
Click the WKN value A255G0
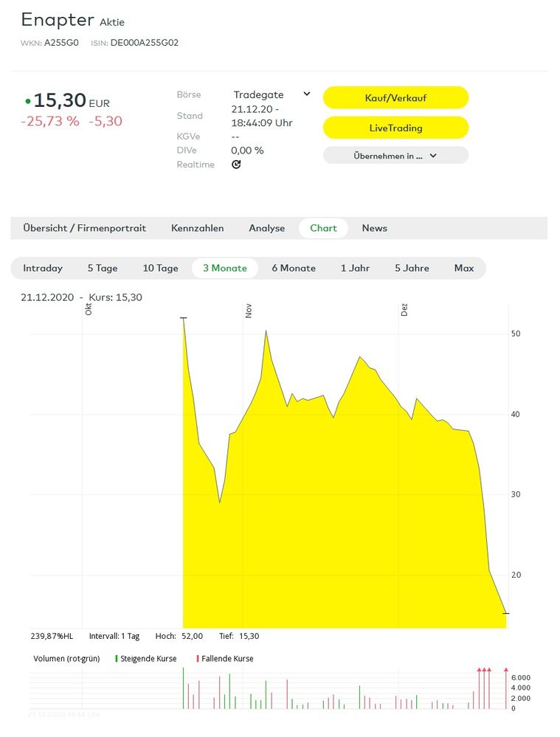point(61,43)
